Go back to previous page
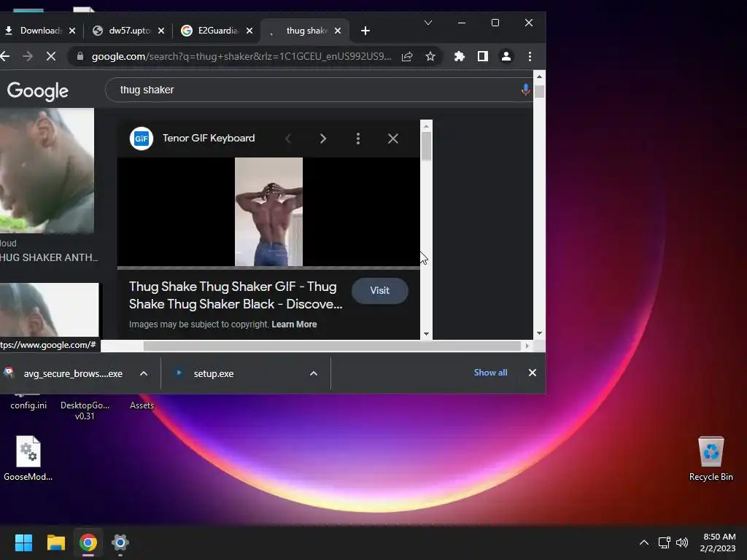 pyautogui.click(x=5, y=56)
